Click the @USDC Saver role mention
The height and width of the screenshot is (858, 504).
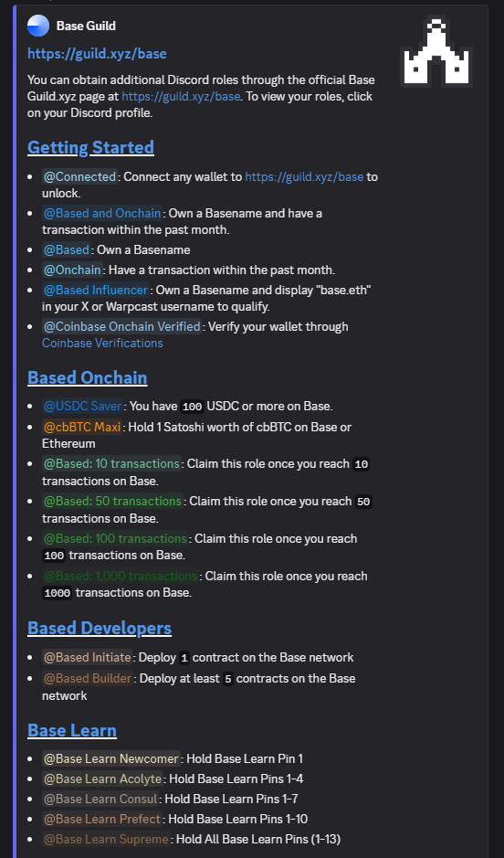(82, 406)
